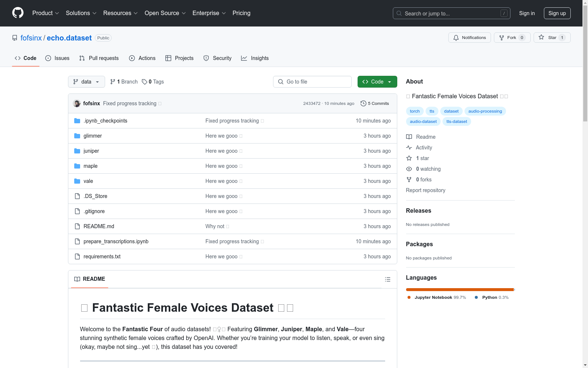View the 1 star stargazers link

click(x=418, y=158)
